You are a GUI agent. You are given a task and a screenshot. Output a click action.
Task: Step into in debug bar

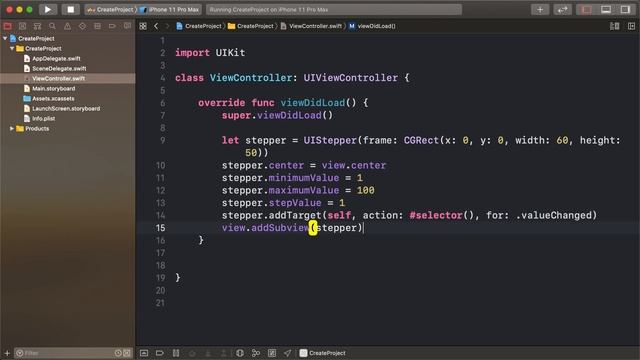pos(208,353)
